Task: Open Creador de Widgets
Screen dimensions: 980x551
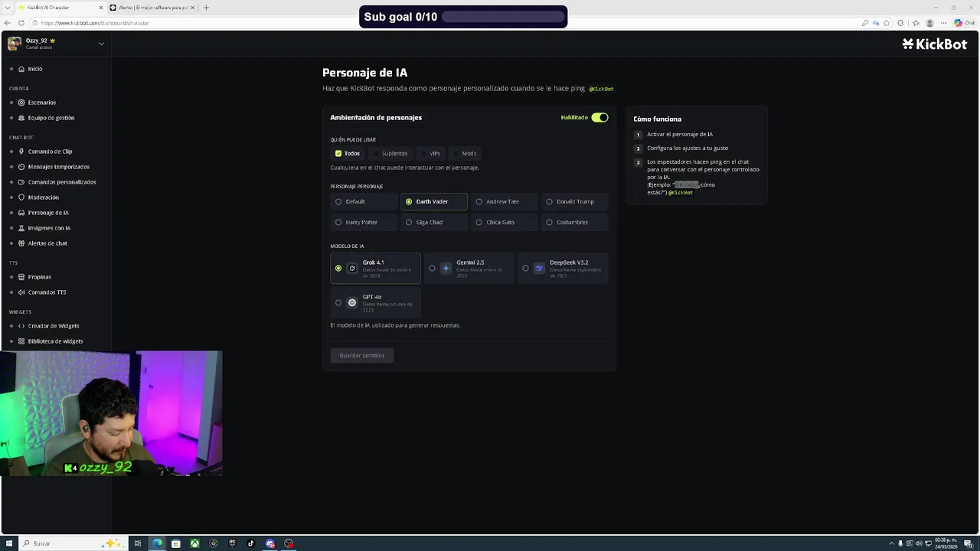Action: (x=53, y=326)
